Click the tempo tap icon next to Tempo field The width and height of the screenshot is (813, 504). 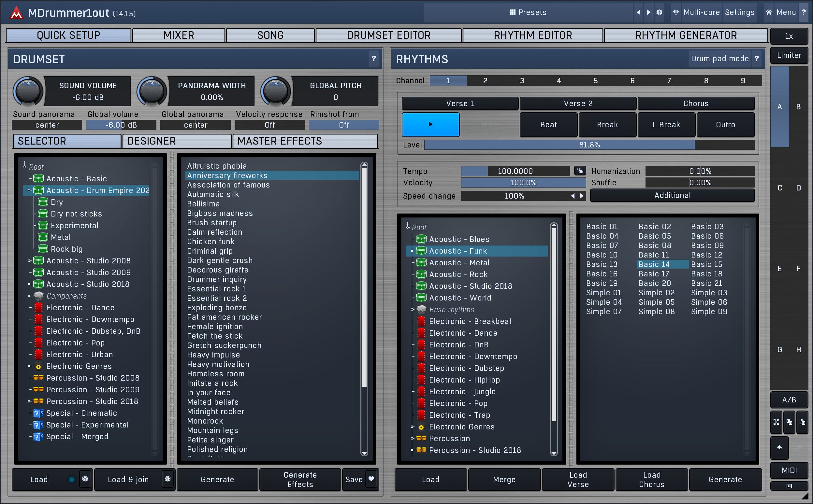point(580,171)
